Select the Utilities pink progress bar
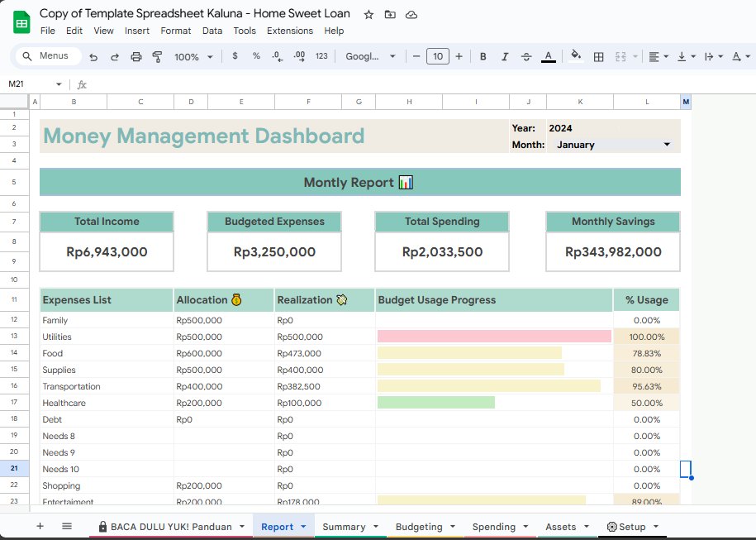The width and height of the screenshot is (756, 540). pos(494,337)
